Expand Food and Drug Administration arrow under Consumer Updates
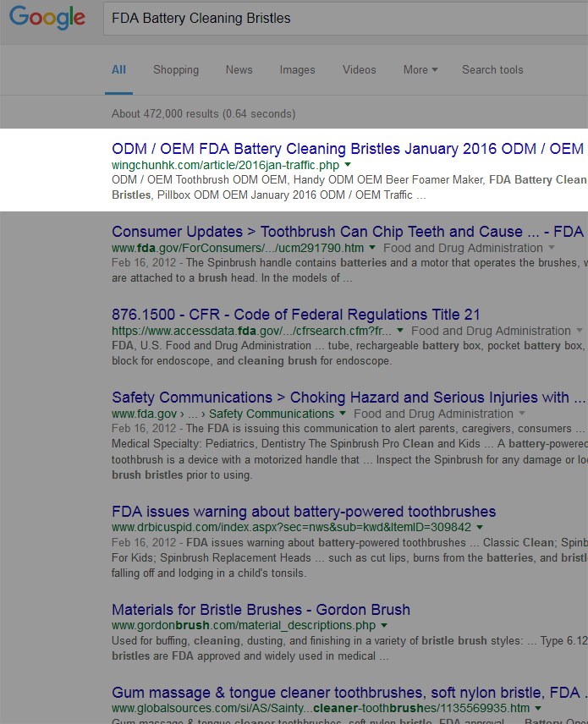The image size is (588, 724). 552,248
